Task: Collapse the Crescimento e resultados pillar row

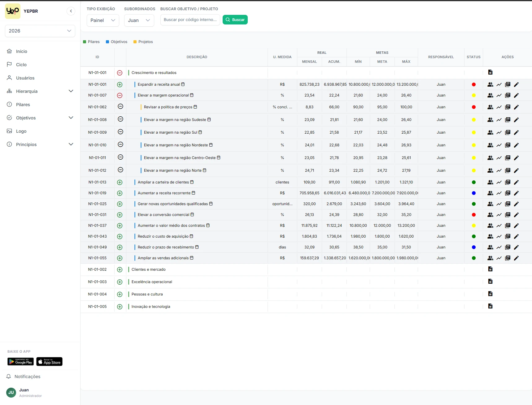Action: (120, 73)
